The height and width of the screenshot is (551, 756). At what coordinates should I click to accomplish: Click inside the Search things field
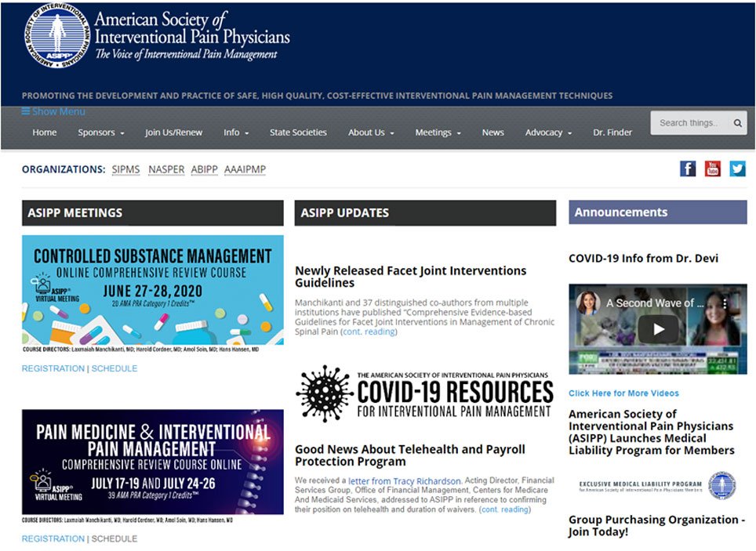point(691,123)
